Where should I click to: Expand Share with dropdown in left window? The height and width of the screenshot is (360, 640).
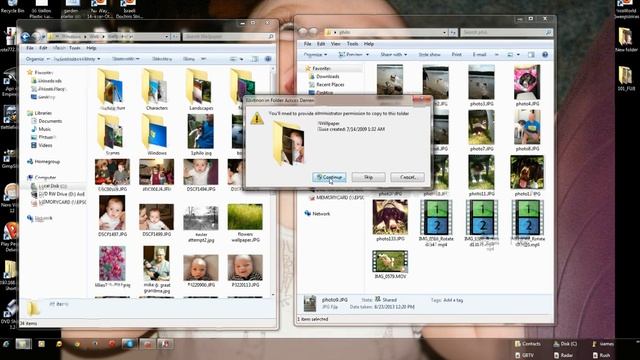tap(125, 59)
